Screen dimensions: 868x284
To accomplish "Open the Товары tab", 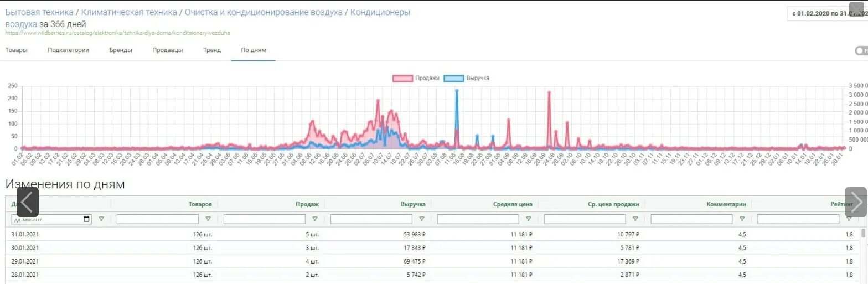I will point(16,50).
